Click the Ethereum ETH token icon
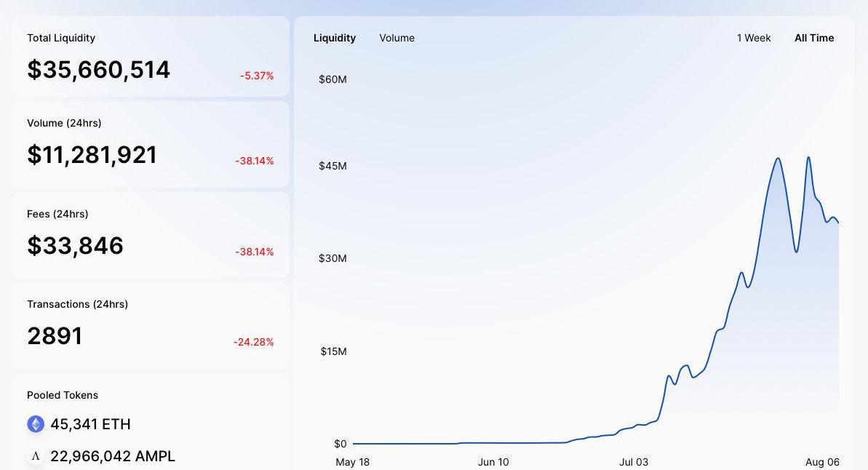Screen dimensions: 868x470 [x=36, y=424]
